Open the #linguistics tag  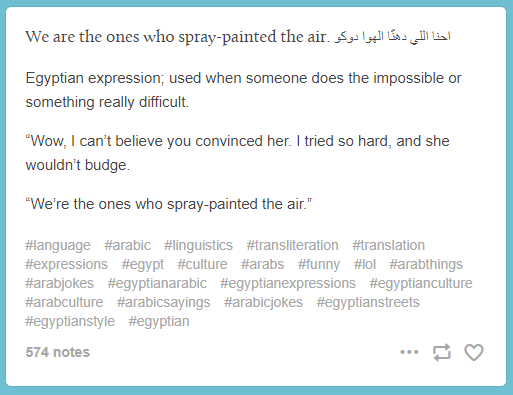point(198,246)
